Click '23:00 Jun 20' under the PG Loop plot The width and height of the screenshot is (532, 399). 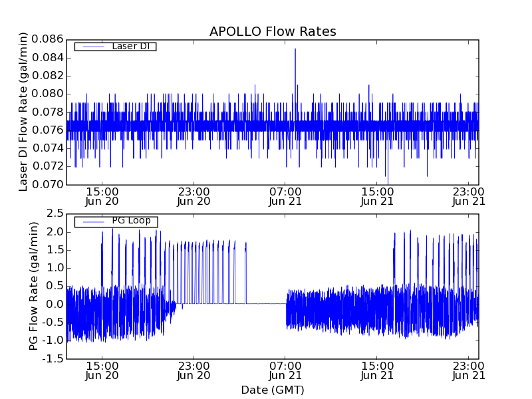click(194, 371)
